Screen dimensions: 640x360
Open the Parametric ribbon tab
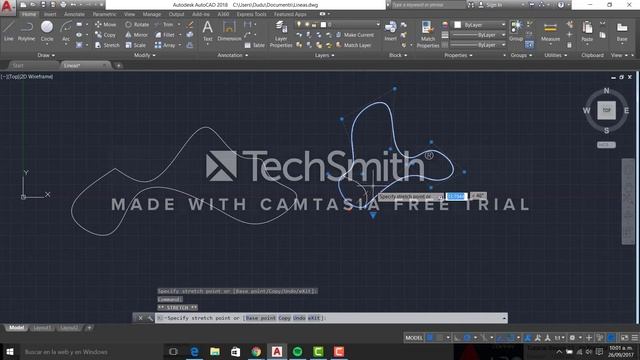pos(104,14)
